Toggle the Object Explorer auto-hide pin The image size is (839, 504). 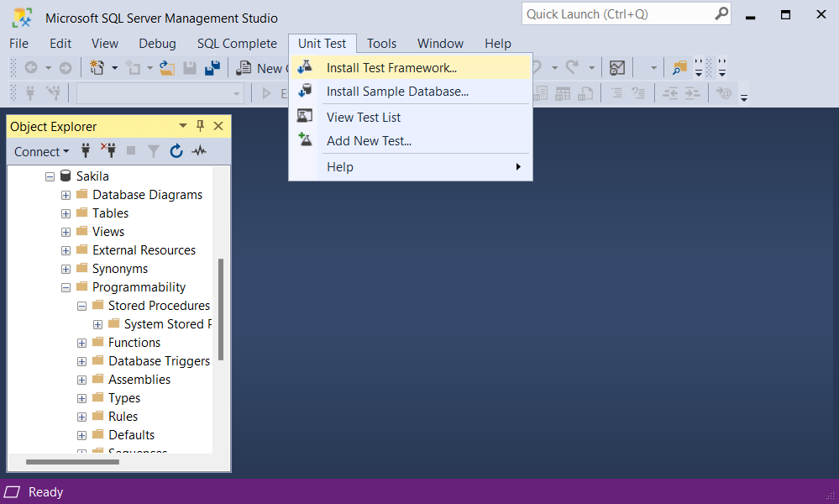(x=200, y=126)
